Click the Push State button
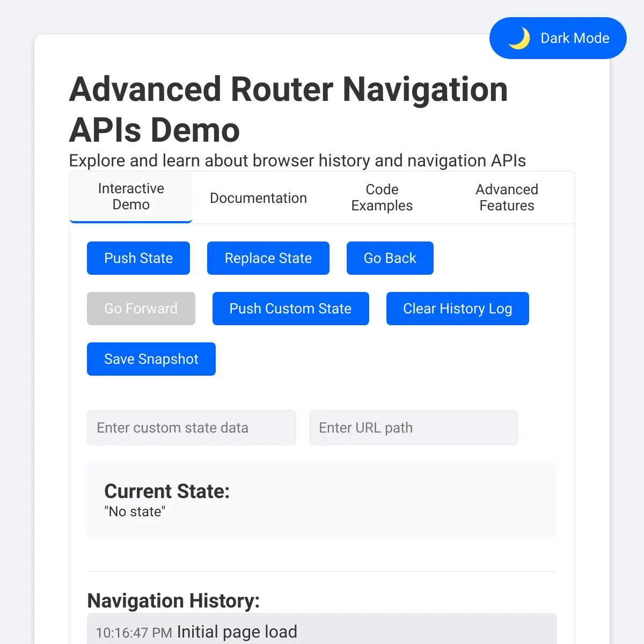644x644 pixels. pos(138,258)
